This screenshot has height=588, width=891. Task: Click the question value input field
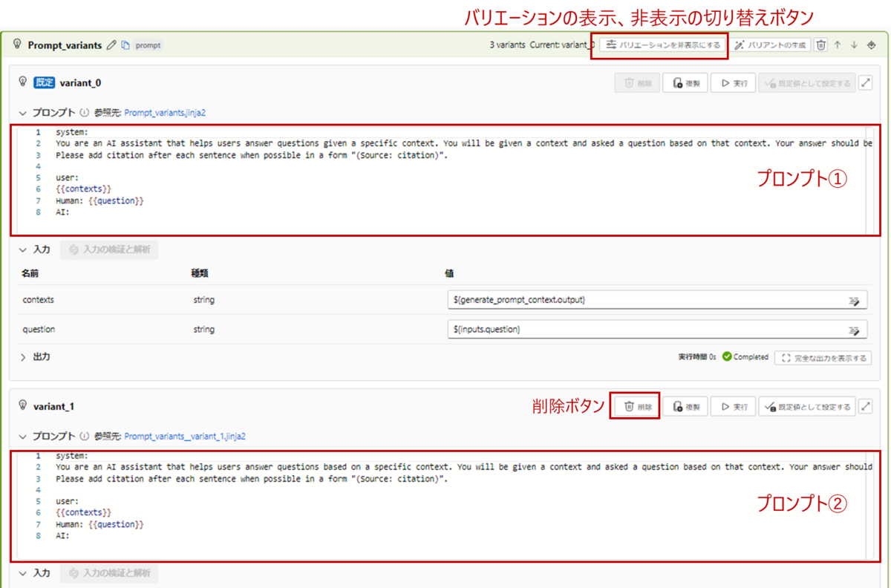click(658, 329)
